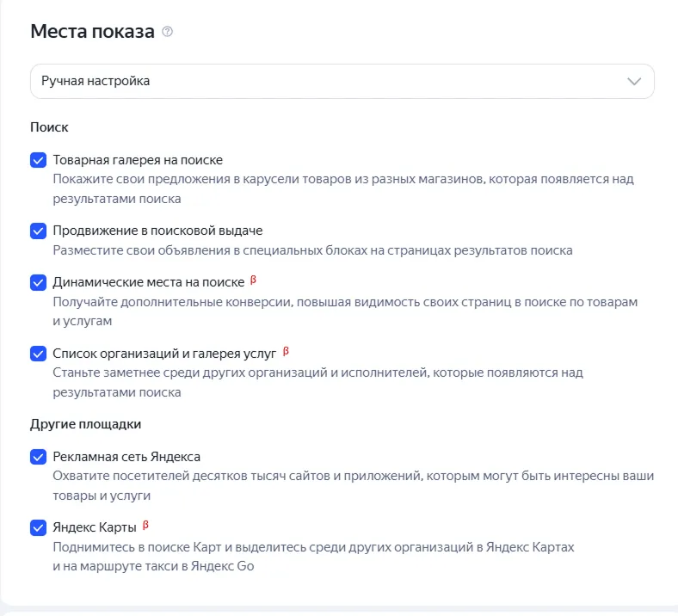
Task: Deselect the Яндекс Карты checkbox
Action: pos(38,527)
